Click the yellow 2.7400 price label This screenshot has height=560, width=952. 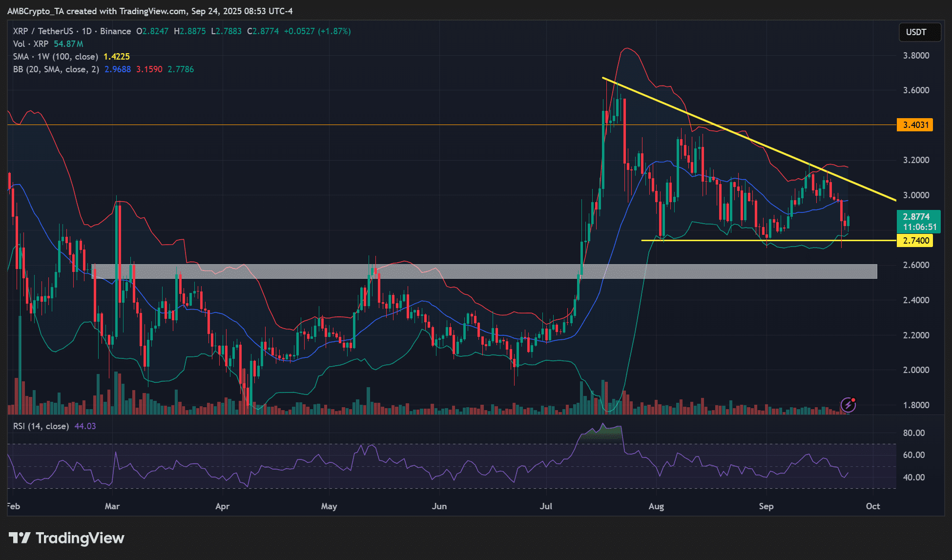915,240
